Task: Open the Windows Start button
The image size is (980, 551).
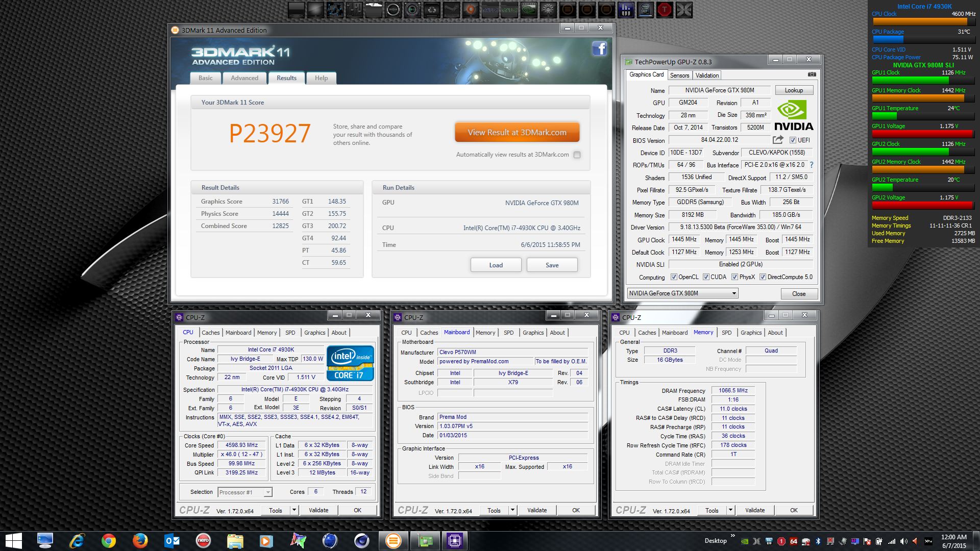Action: pos(13,541)
